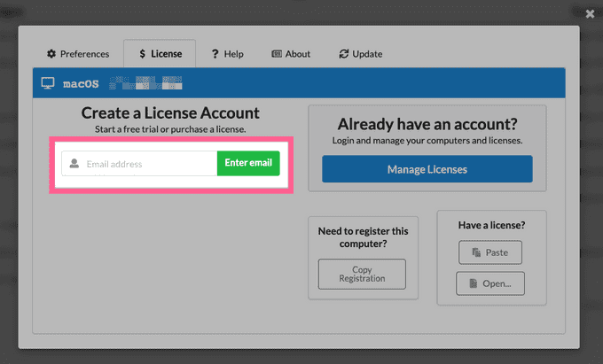Click the Email address input field
603x364 pixels.
[x=139, y=164]
